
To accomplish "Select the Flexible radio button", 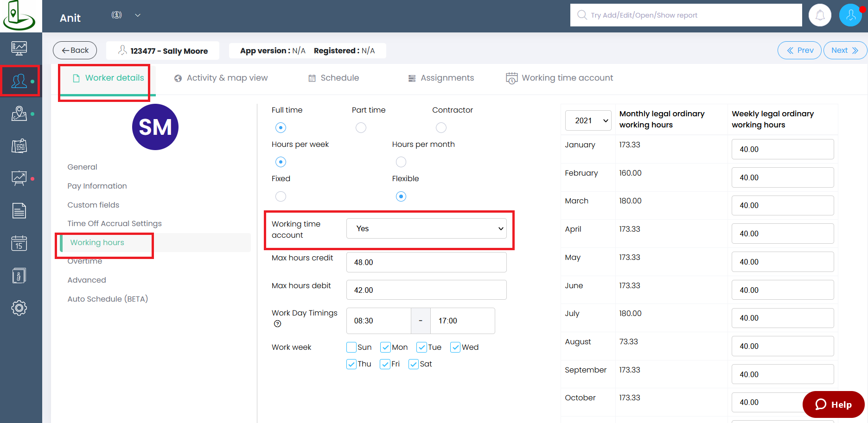I will (401, 196).
